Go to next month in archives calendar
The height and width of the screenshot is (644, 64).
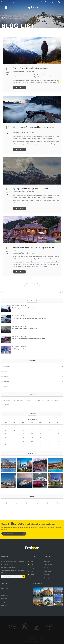pyautogui.click(x=49, y=420)
